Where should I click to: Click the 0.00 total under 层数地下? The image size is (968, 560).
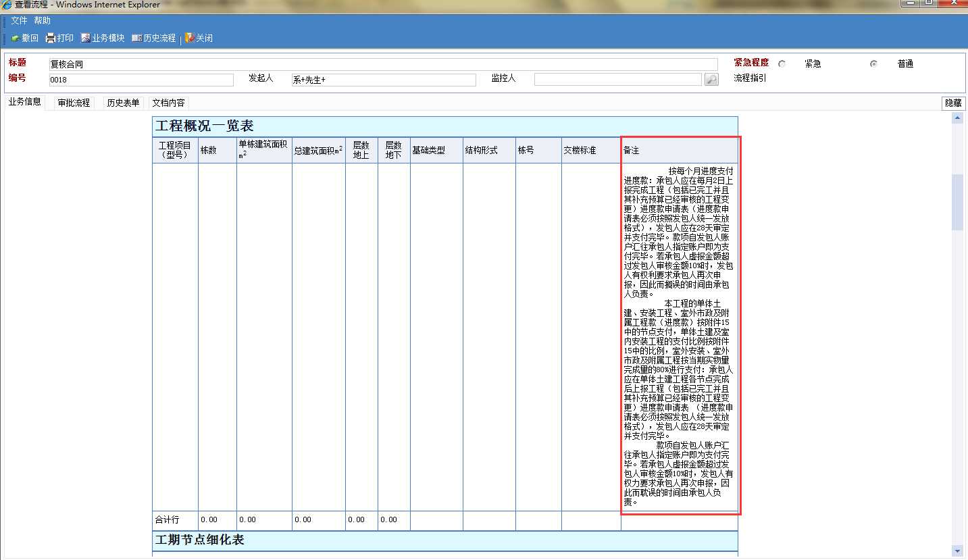point(388,520)
